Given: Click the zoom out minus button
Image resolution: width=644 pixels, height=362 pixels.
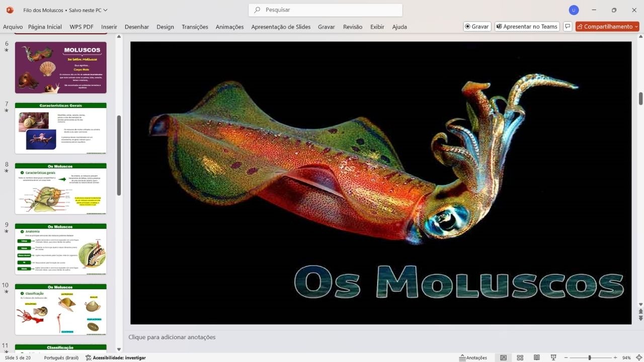Looking at the screenshot, I should coord(566,358).
